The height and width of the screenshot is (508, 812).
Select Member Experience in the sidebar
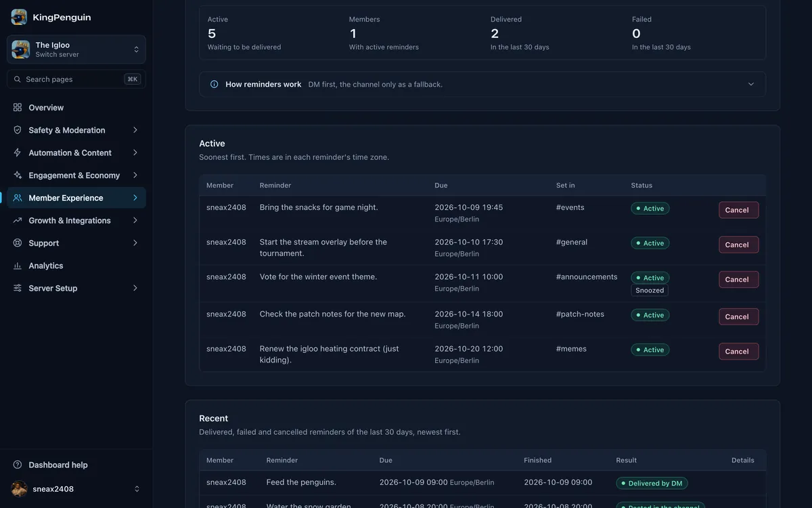76,198
